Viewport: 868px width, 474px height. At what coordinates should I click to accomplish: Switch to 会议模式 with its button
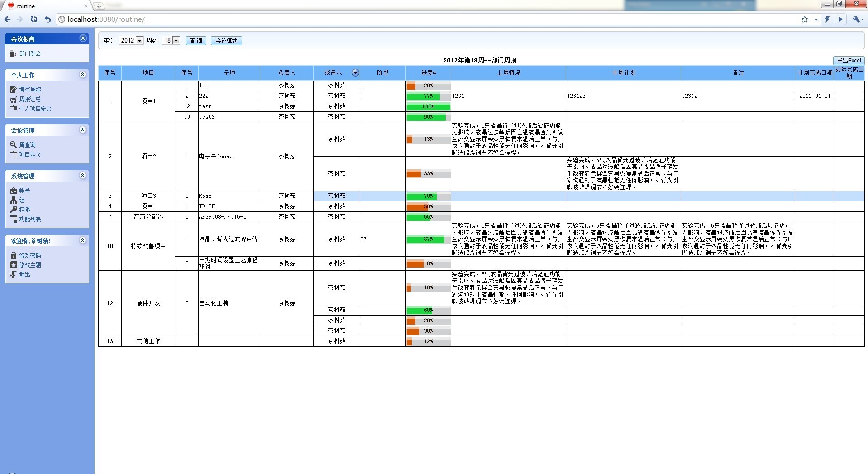(x=226, y=41)
